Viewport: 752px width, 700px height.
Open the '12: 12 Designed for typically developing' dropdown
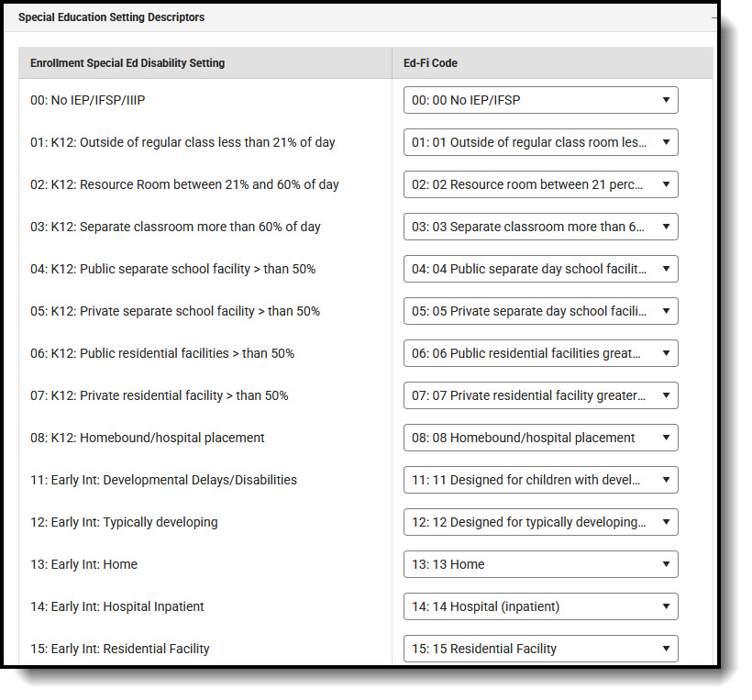click(x=540, y=522)
